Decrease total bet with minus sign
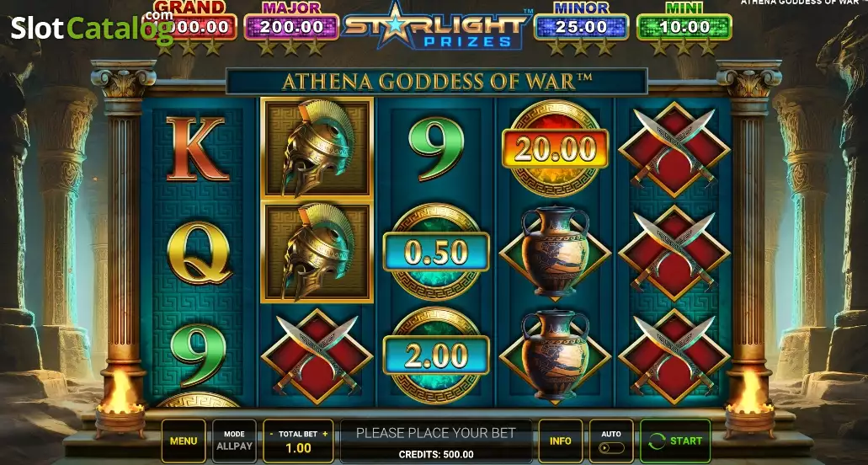 coord(272,434)
